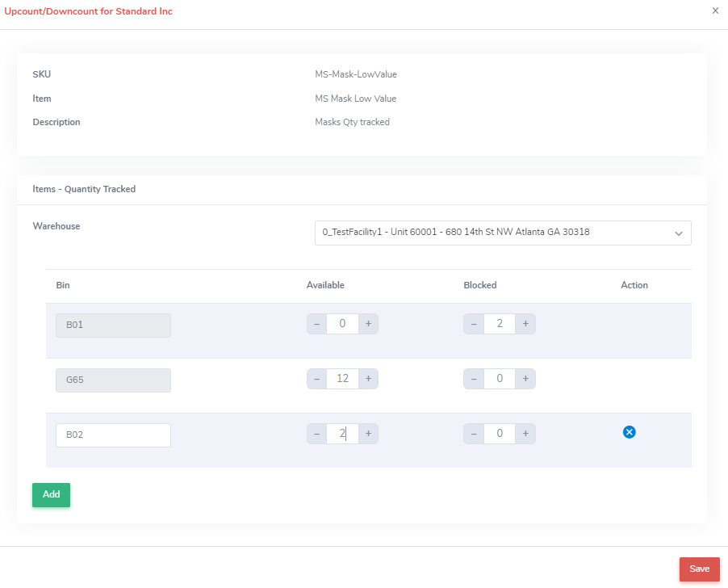Increment the Blocked quantity for bin B02
Image resolution: width=728 pixels, height=588 pixels.
[525, 433]
